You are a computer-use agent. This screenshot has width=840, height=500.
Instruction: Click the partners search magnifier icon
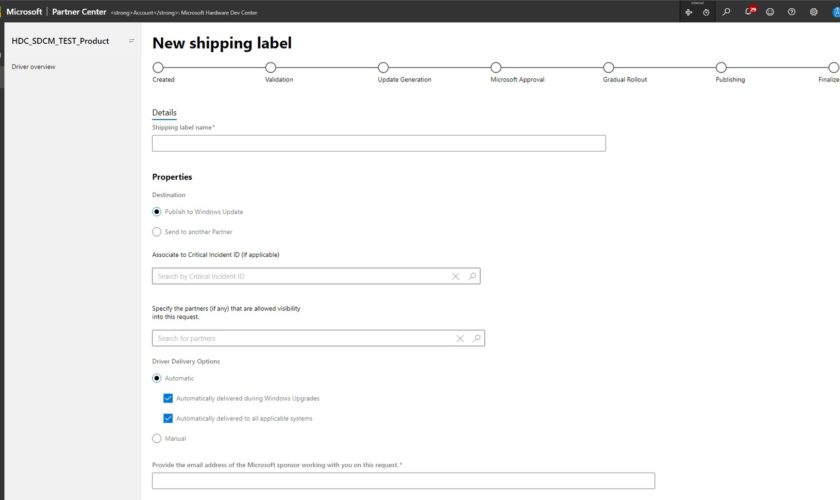click(x=477, y=338)
